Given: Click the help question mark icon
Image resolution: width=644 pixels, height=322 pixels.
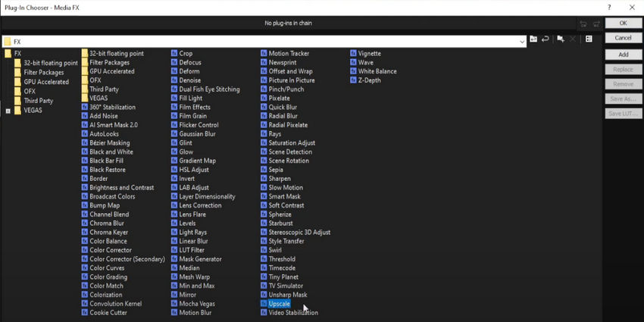Looking at the screenshot, I should point(609,7).
